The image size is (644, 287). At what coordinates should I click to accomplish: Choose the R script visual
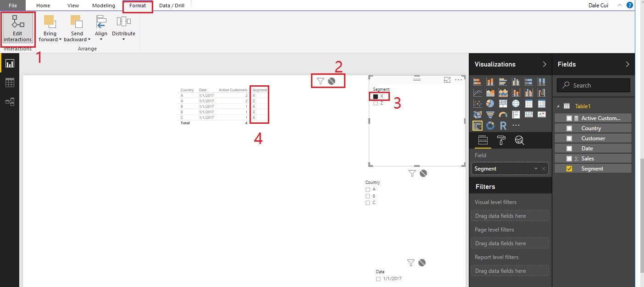(503, 125)
